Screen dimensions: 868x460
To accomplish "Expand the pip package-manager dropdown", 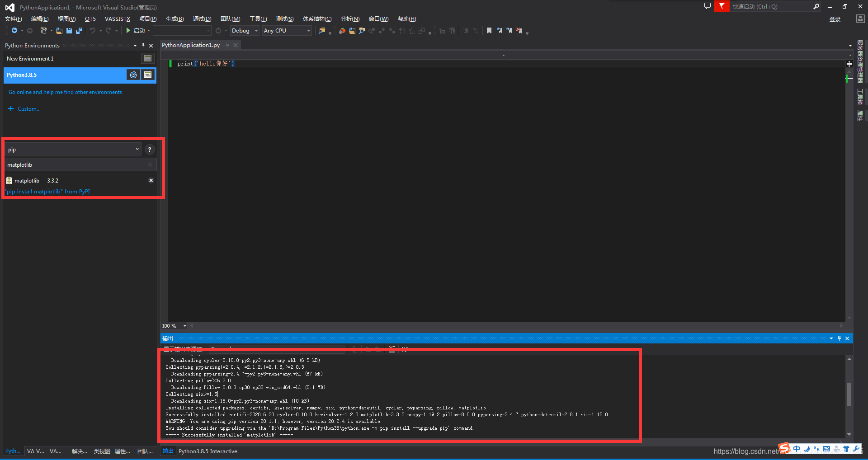I will click(73, 150).
